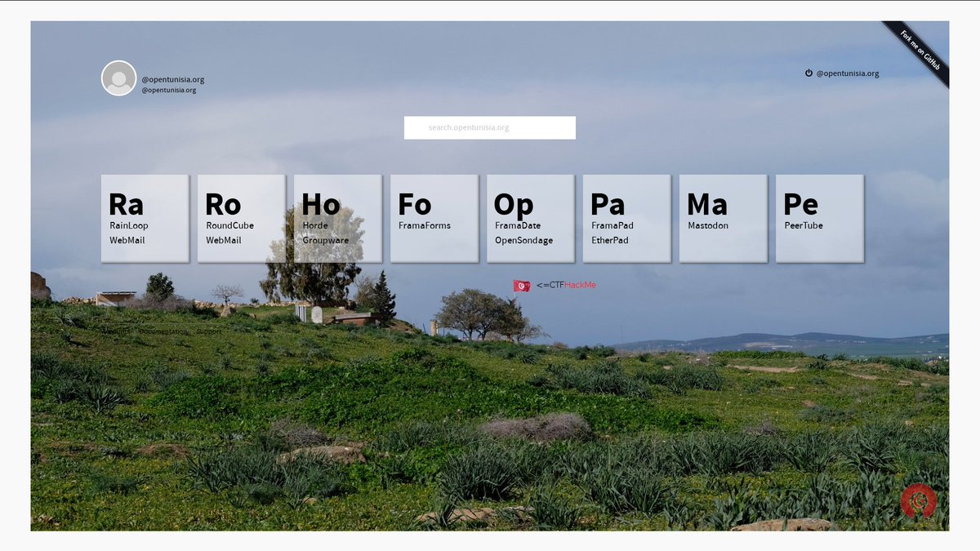Image resolution: width=980 pixels, height=551 pixels.
Task: Open the FramaDate OpenSondage tile
Action: pos(530,218)
